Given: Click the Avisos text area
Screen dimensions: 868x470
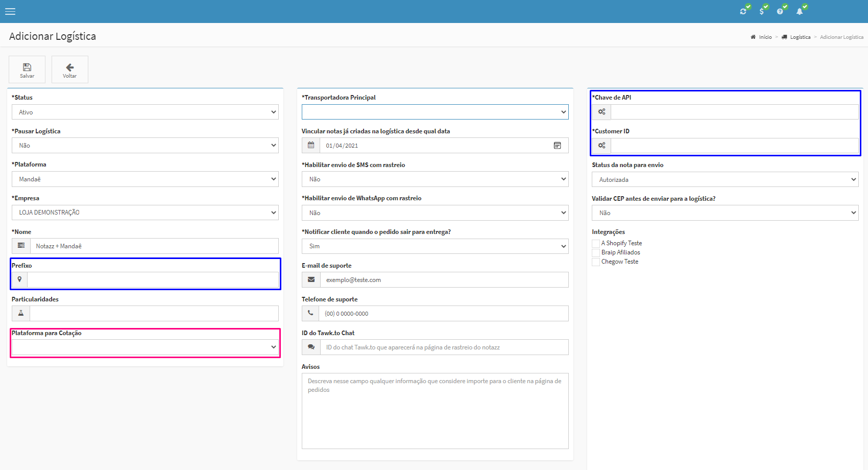Looking at the screenshot, I should tap(435, 411).
